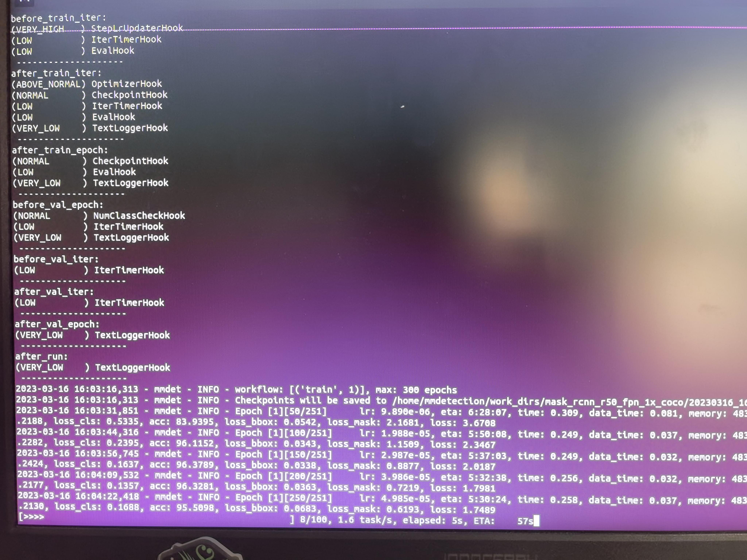This screenshot has height=560, width=747.
Task: Click the (ABOVE_NORMAL) priority label
Action: [x=49, y=84]
